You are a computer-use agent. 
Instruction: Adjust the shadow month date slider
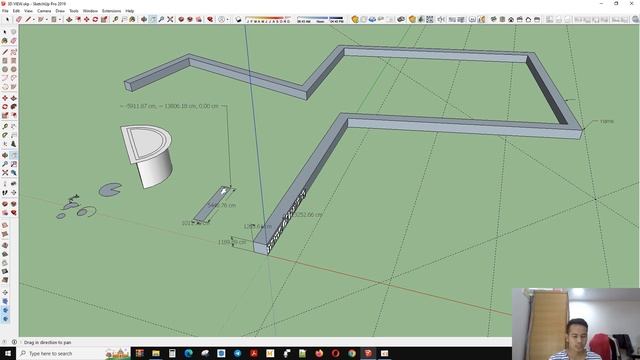(x=269, y=19)
